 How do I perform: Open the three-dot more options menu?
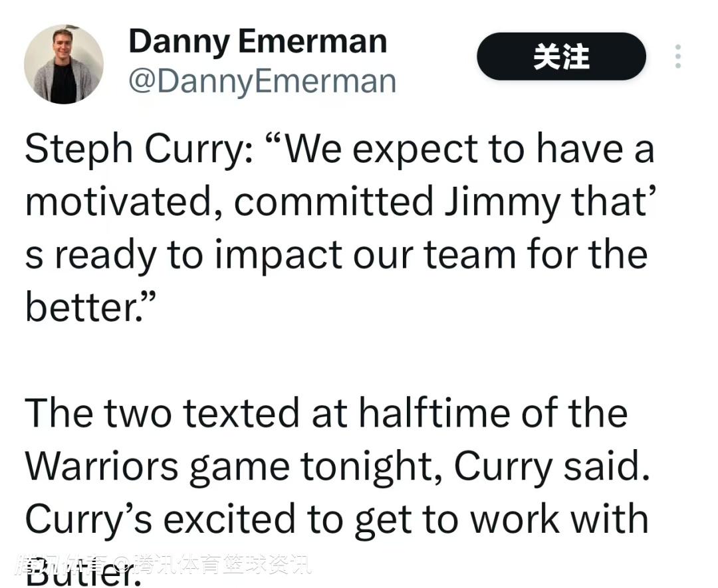(677, 57)
